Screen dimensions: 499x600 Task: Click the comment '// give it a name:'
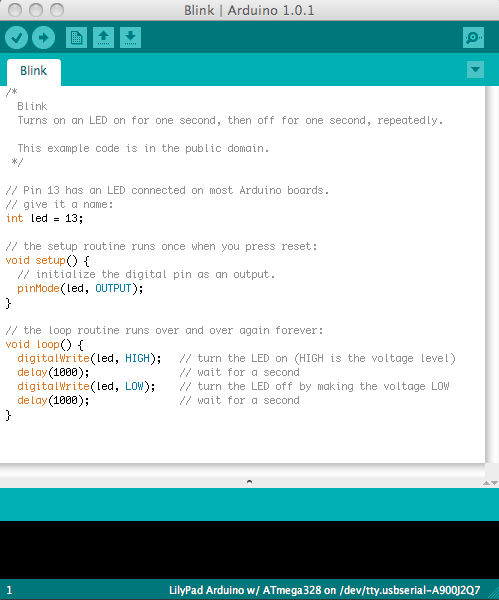click(x=59, y=204)
